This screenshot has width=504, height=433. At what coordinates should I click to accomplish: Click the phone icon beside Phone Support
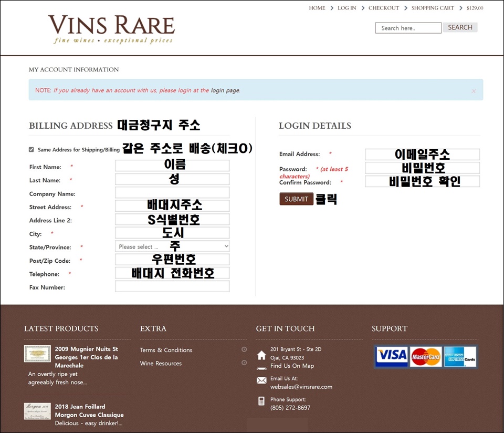[x=261, y=401]
